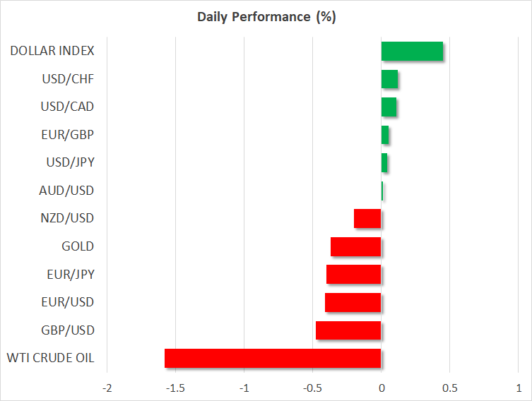
Task: Click the DOLLAR INDEX axis label
Action: tap(52, 51)
